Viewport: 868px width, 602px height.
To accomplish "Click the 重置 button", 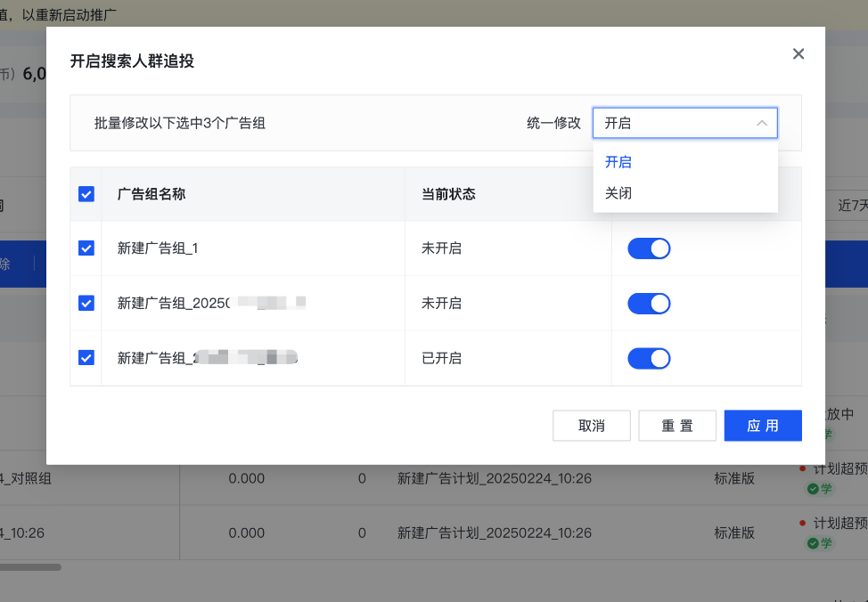I will (x=677, y=426).
